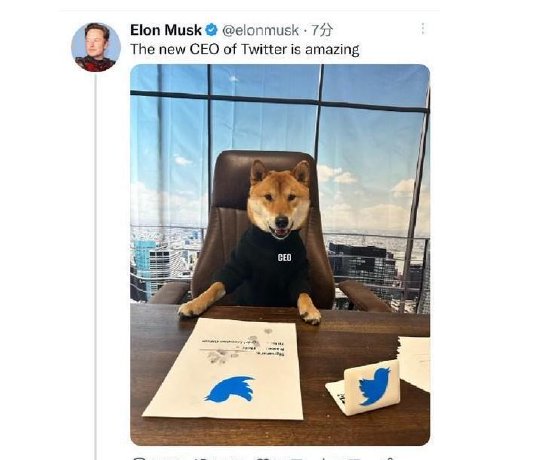Click the reply icon under the photo
Image resolution: width=550 pixels, height=460 pixels.
(140, 458)
